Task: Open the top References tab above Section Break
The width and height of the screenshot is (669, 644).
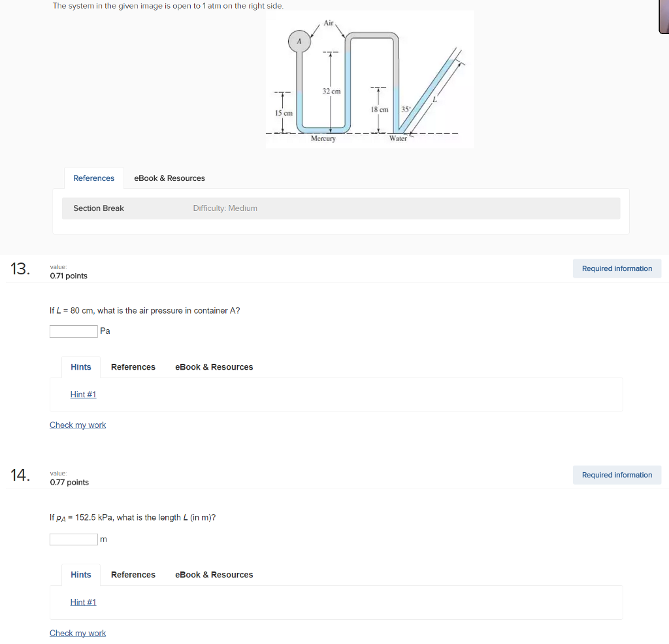Action: point(93,178)
